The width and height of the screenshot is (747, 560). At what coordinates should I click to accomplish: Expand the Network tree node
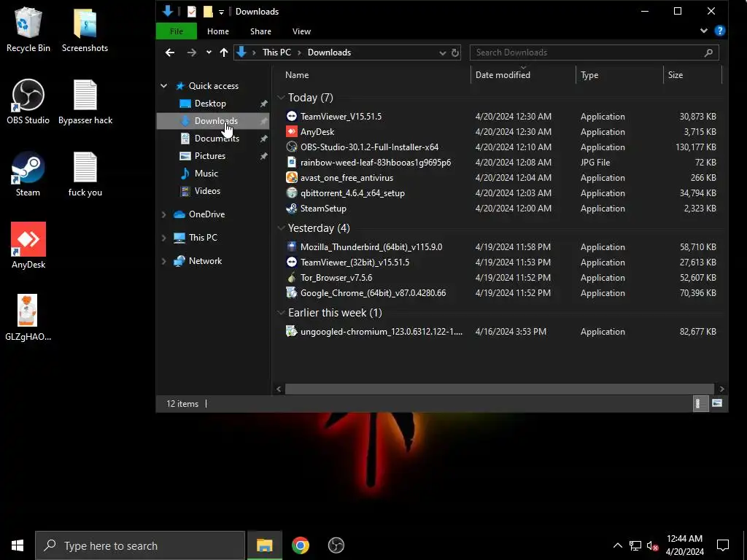coord(164,261)
